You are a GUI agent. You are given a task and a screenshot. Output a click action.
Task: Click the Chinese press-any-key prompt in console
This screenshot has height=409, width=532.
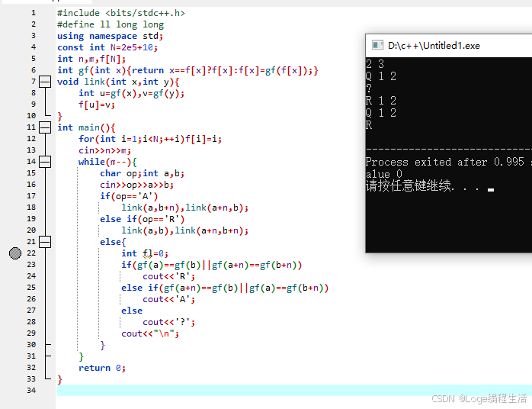pos(424,186)
